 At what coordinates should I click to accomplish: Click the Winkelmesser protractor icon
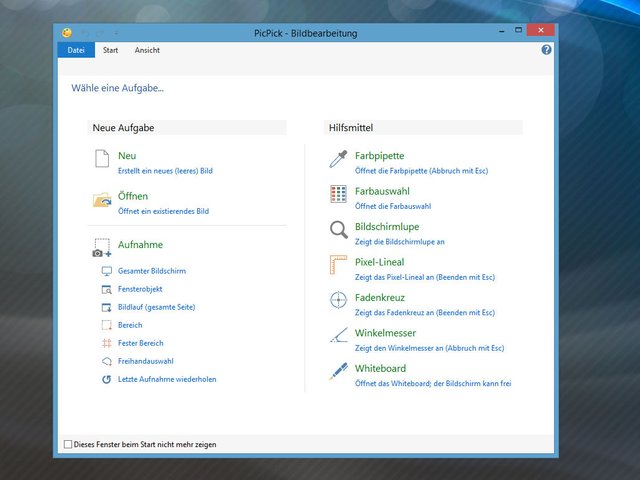(339, 335)
